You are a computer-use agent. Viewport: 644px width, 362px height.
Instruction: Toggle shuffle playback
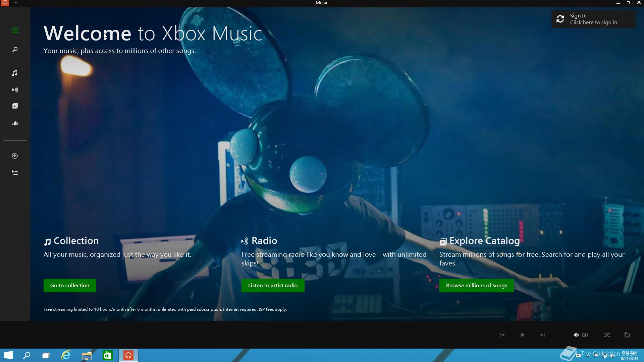[x=607, y=335]
